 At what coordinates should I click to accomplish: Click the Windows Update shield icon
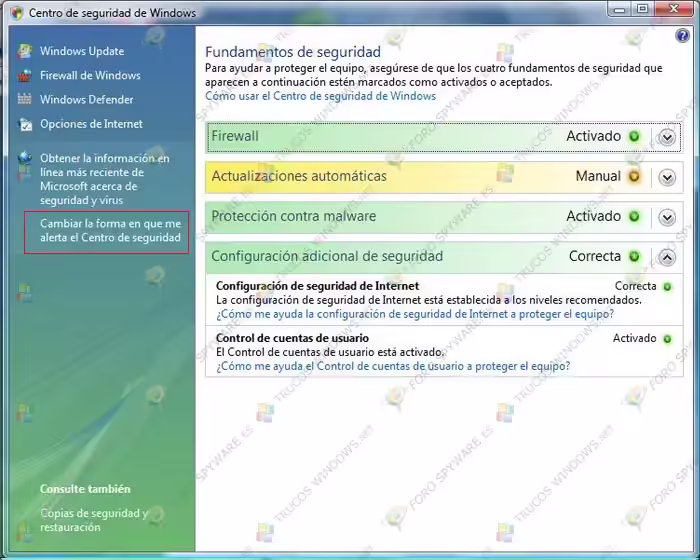25,51
